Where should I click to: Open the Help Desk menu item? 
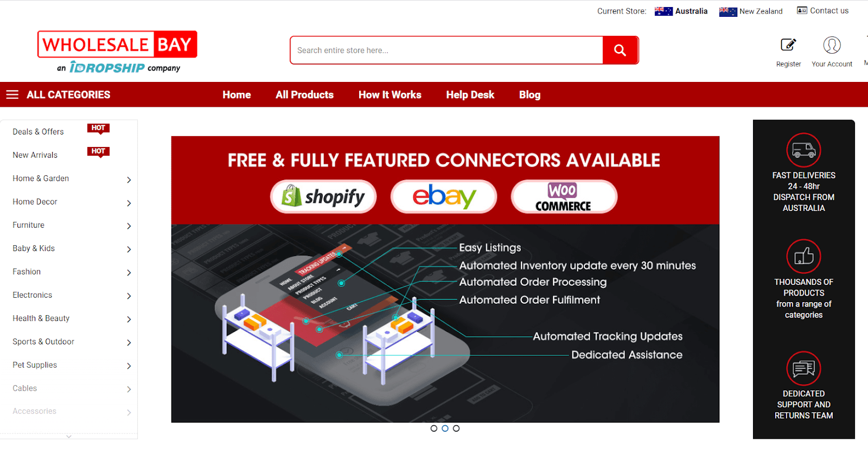point(470,95)
